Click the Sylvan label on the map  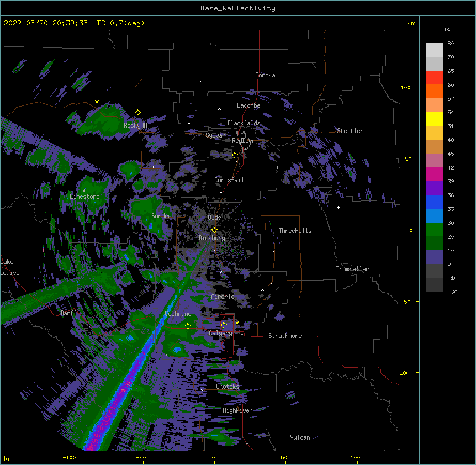pos(215,135)
